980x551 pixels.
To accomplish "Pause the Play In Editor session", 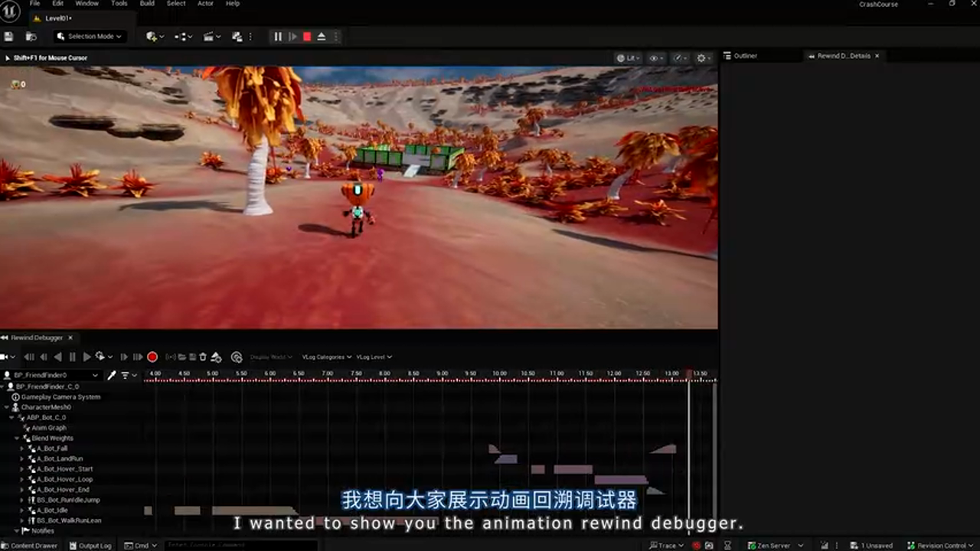I will coord(277,36).
